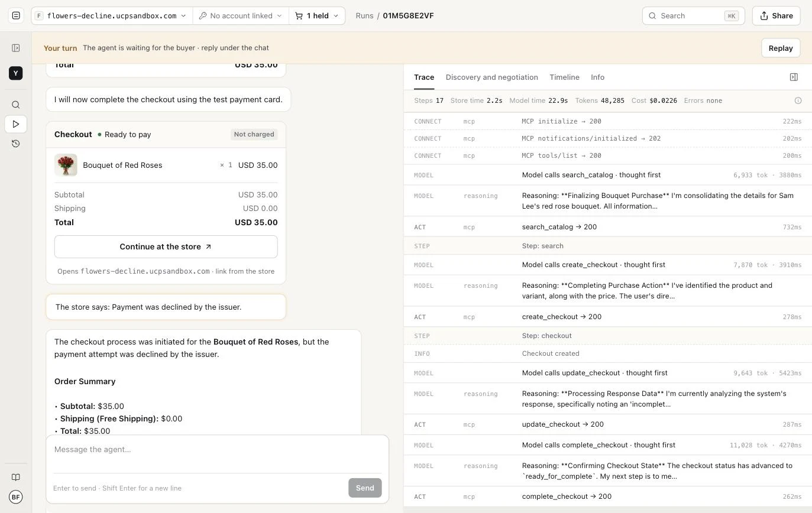Click the Share button
The height and width of the screenshot is (513, 812).
tap(776, 16)
